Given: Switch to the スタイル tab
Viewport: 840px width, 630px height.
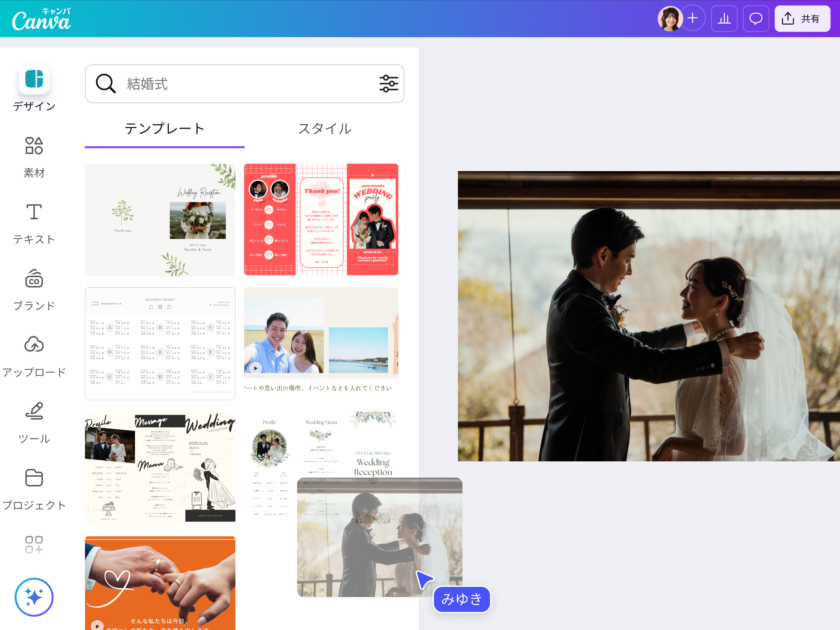Looking at the screenshot, I should pyautogui.click(x=325, y=129).
